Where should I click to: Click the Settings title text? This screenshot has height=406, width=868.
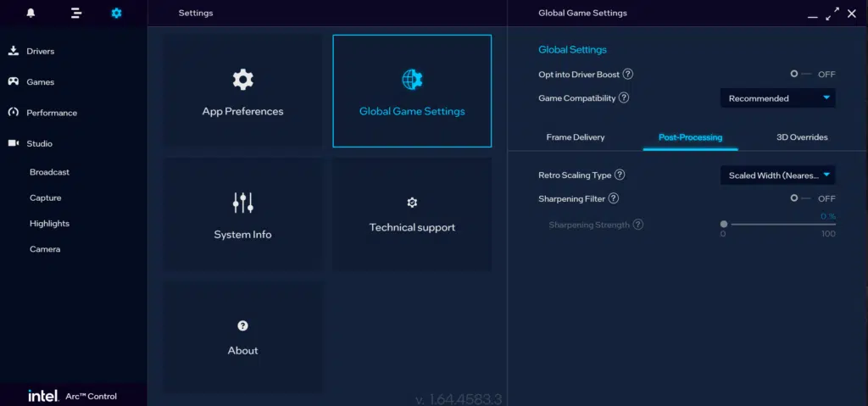(x=196, y=13)
